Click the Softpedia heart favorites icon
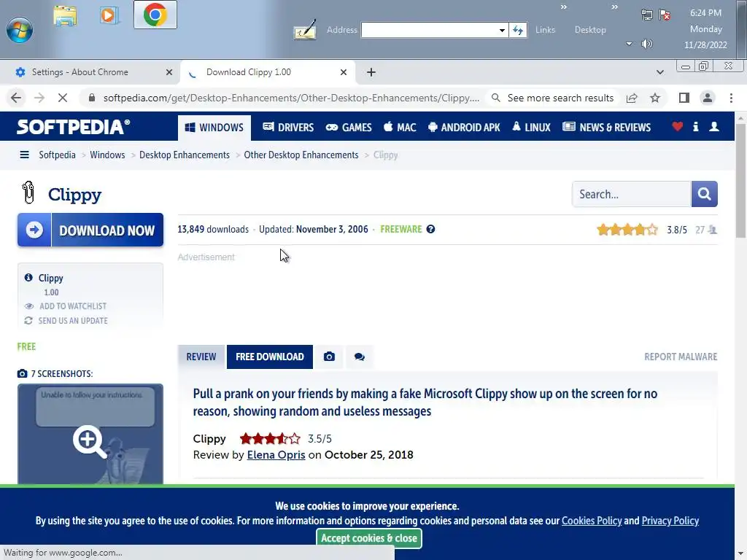 coord(678,127)
